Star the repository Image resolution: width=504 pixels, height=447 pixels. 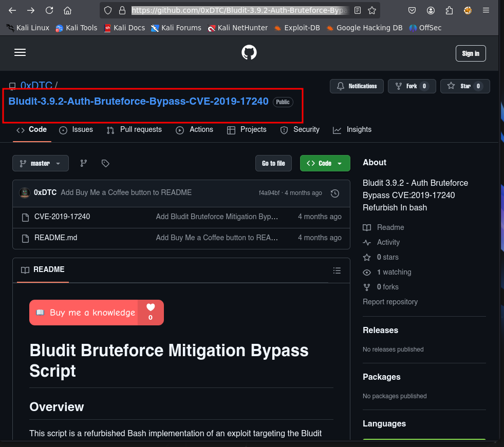465,86
